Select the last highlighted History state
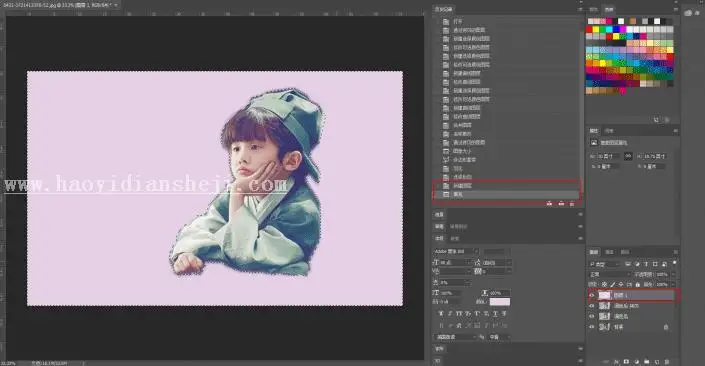The width and height of the screenshot is (705, 366). [x=506, y=194]
